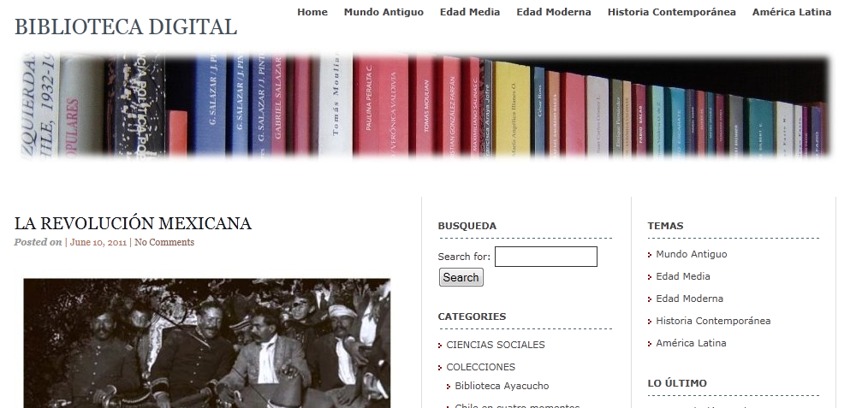Focus the Search for text field

tap(546, 257)
